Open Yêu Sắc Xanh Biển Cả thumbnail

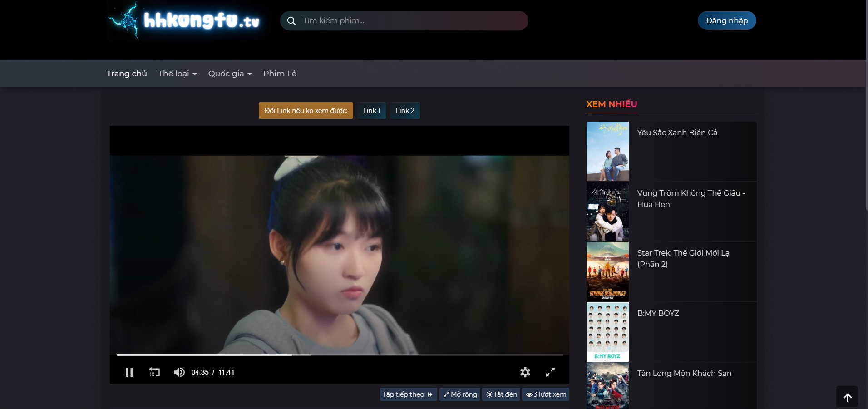[x=607, y=151]
